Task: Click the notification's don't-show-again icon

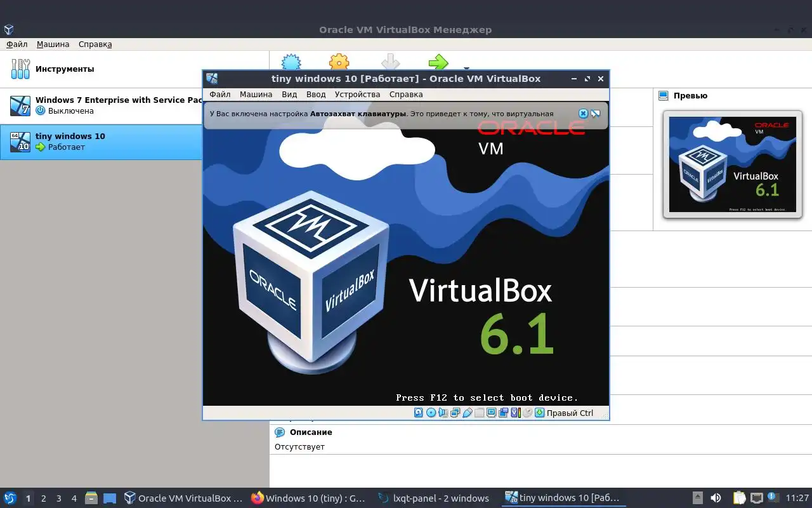Action: (x=595, y=114)
